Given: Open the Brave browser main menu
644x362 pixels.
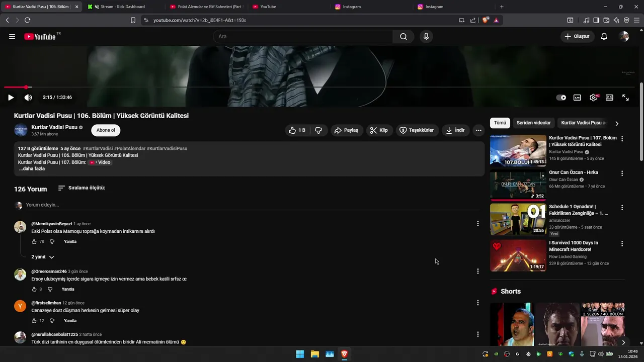Looking at the screenshot, I should click(x=636, y=20).
